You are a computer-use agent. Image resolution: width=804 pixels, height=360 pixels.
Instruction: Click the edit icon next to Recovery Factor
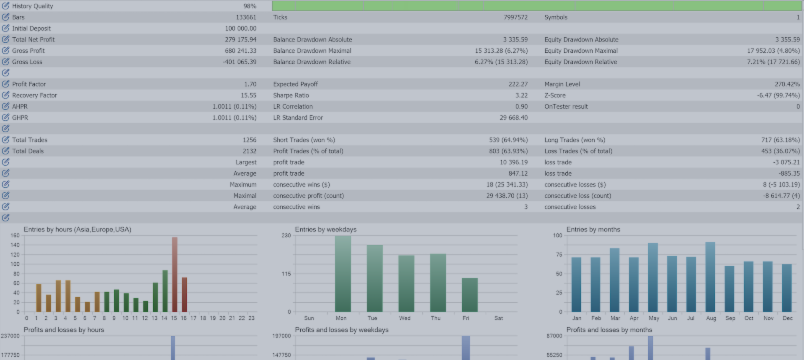pyautogui.click(x=6, y=95)
